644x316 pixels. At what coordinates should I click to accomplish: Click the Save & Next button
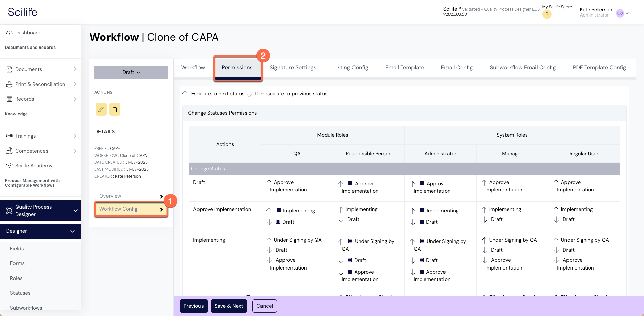click(x=229, y=306)
